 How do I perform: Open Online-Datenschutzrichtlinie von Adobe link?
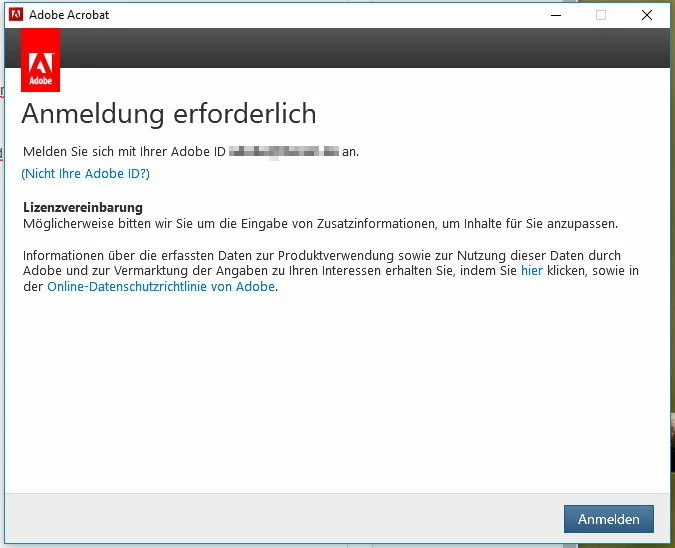point(161,286)
